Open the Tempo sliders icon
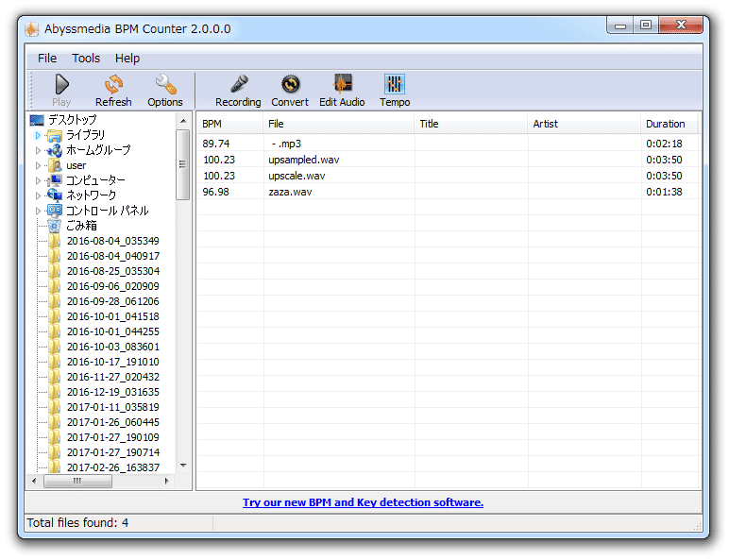729x560 pixels. click(395, 84)
